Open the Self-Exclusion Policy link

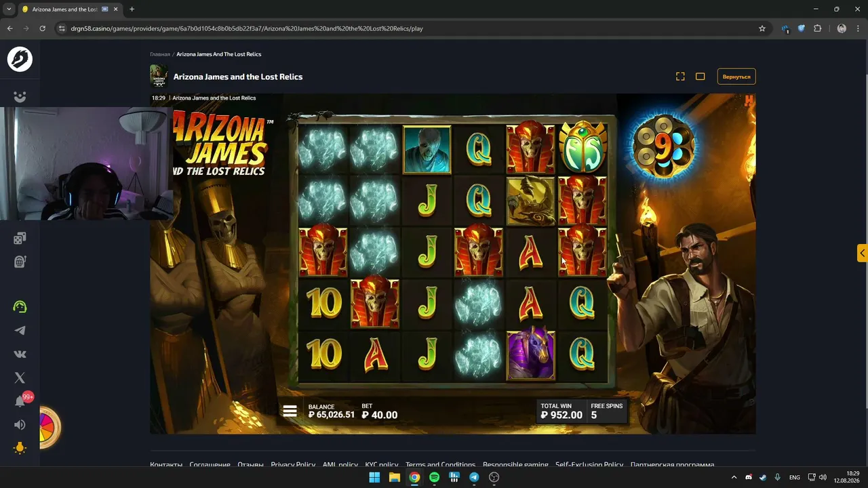coord(589,464)
